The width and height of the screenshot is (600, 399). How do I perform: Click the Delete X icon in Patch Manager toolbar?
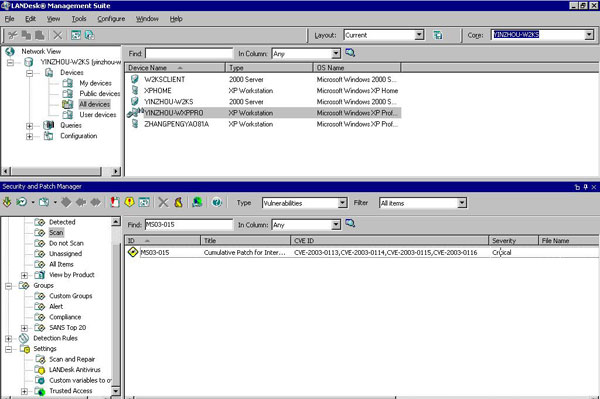click(x=163, y=202)
